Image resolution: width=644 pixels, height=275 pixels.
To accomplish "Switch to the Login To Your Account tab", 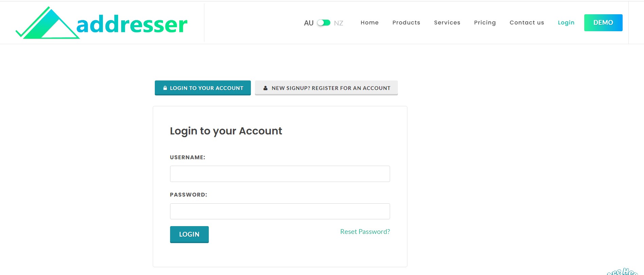I will point(203,88).
